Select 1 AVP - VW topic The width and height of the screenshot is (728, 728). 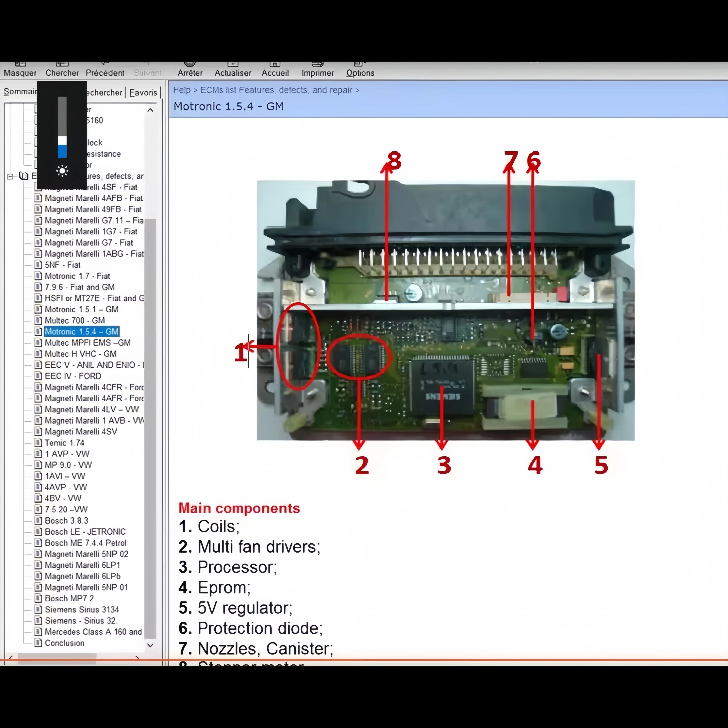[67, 454]
